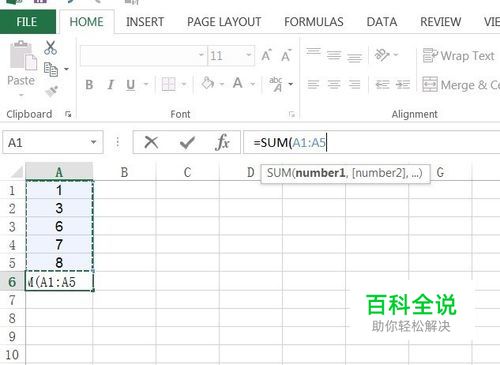The height and width of the screenshot is (365, 500).
Task: Open the Font dialog launcher
Action: click(x=292, y=114)
